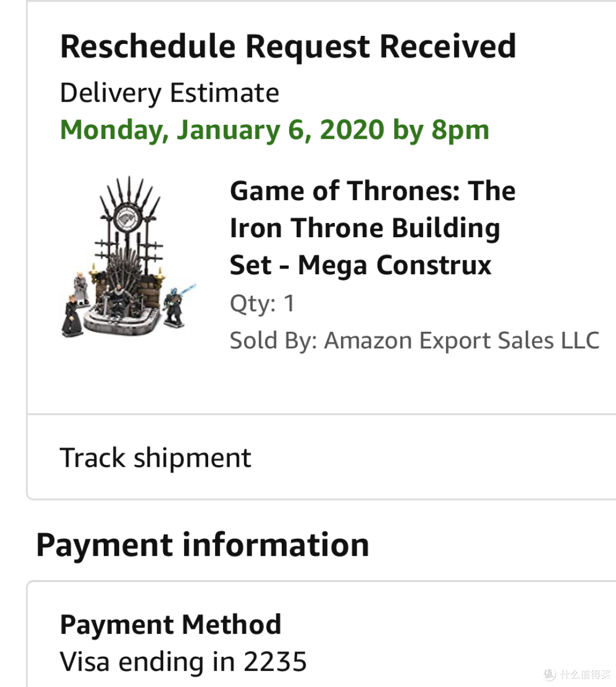Select the Payment Method label
616x687 pixels.
coord(171,624)
